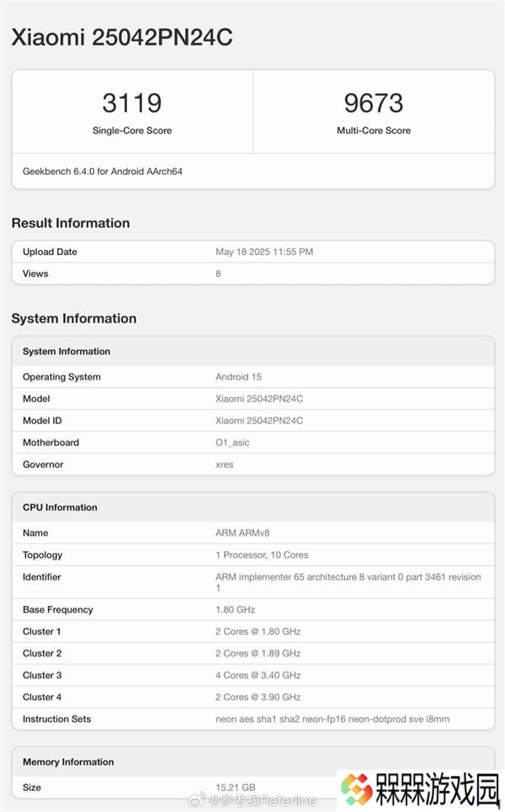Screen dimensions: 505x812
Task: Click the Cluster 1 label
Action: point(41,631)
